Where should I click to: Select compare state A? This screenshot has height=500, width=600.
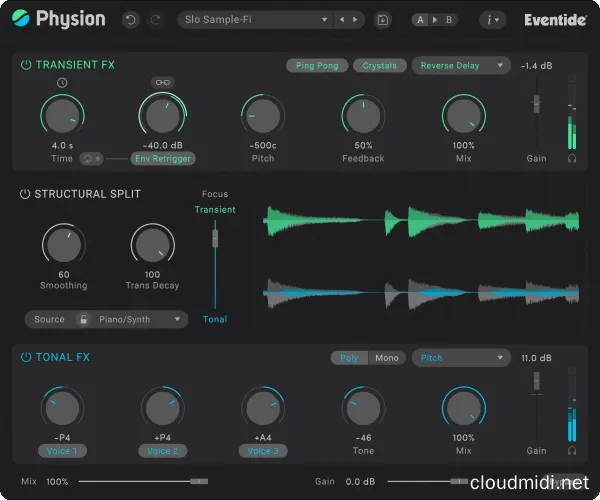(x=420, y=20)
